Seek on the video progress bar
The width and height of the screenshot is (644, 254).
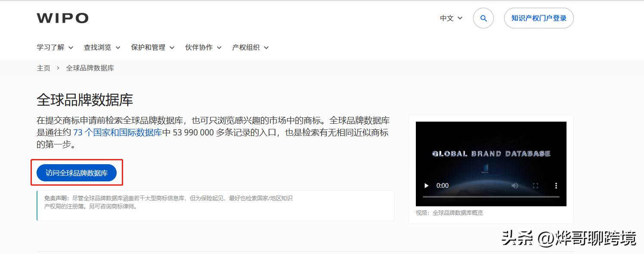point(491,197)
